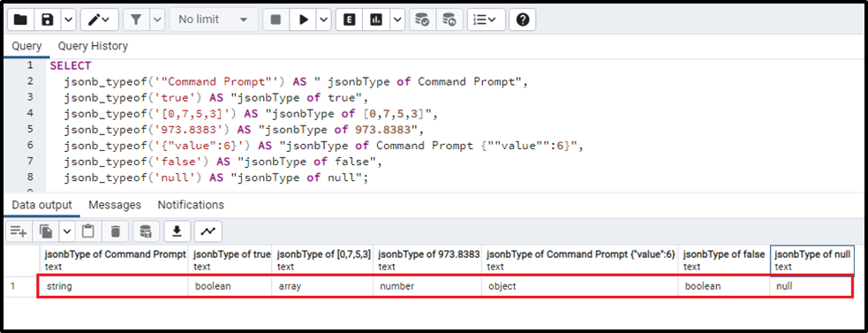This screenshot has width=868, height=333.
Task: Rollback the transaction
Action: point(449,19)
